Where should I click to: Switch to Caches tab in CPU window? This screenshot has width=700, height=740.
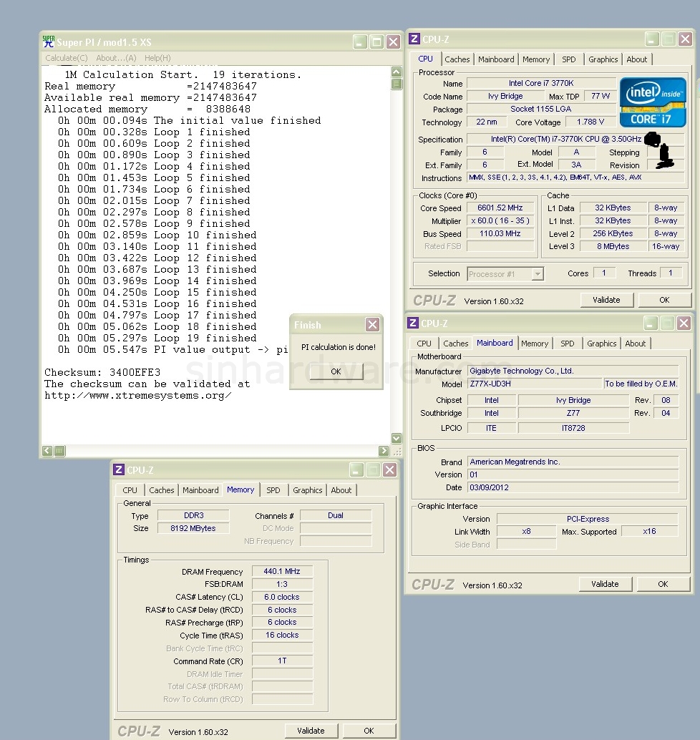point(457,59)
